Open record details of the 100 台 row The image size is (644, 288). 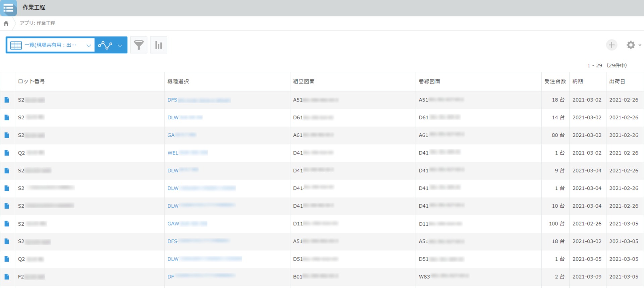[x=7, y=224]
